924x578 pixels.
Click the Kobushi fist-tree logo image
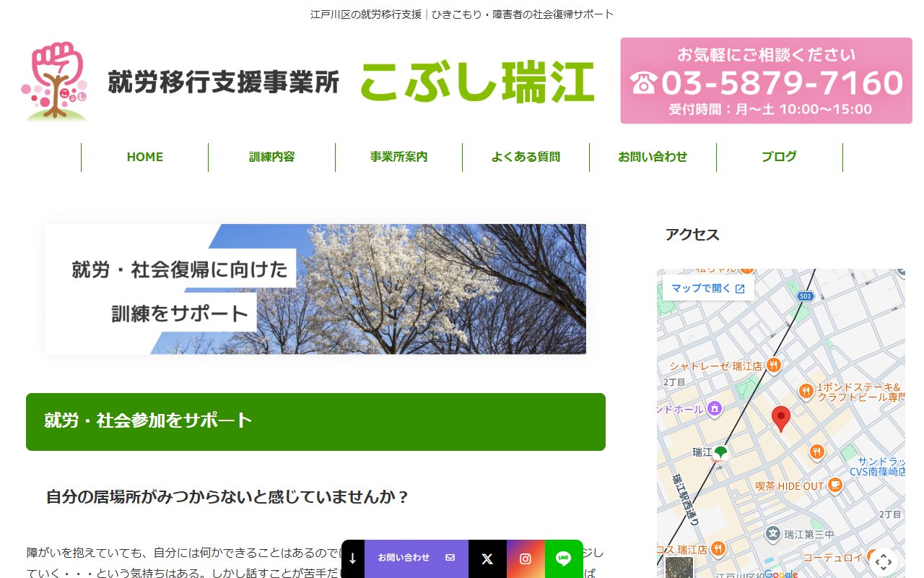(55, 81)
